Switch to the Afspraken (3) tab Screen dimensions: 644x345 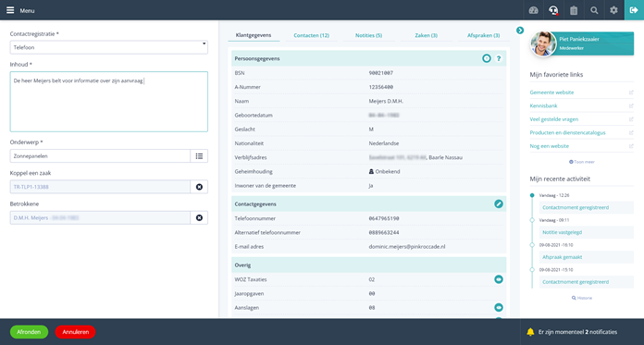pyautogui.click(x=483, y=35)
